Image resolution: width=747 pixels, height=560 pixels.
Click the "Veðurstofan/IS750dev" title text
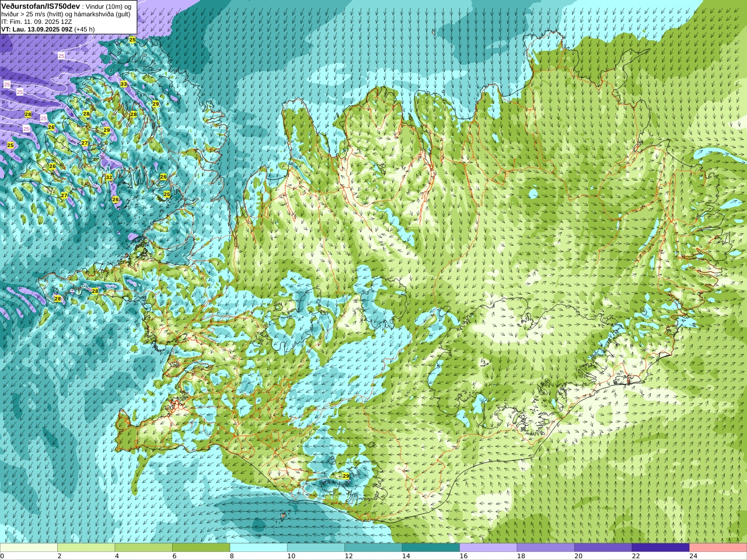(40, 5)
